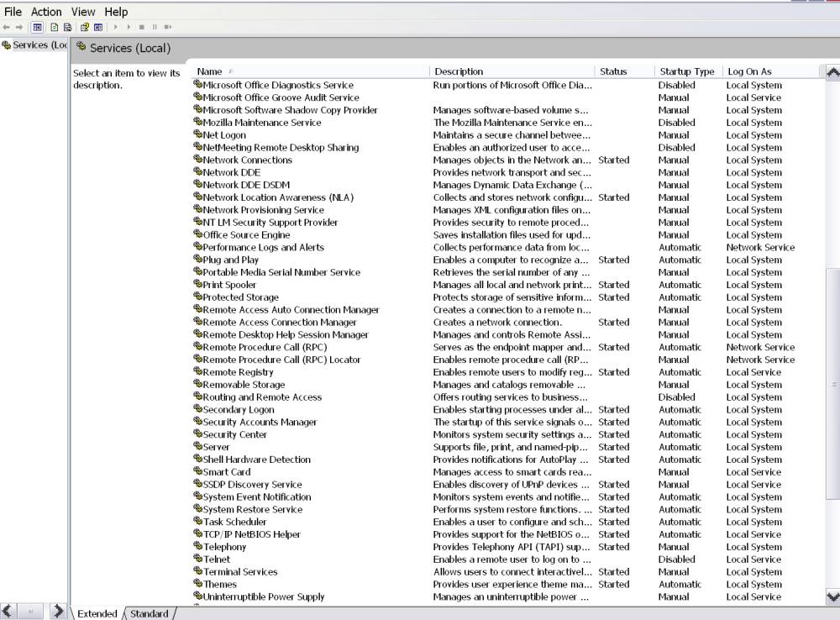Image resolution: width=840 pixels, height=620 pixels.
Task: Click the gear icon beside Print Spooler
Action: coord(197,284)
